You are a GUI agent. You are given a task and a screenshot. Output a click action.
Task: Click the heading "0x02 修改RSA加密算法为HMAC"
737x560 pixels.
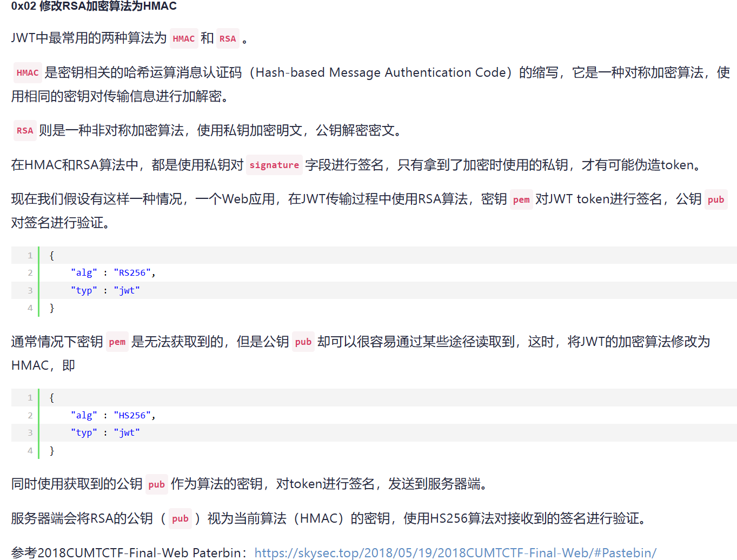(94, 6)
